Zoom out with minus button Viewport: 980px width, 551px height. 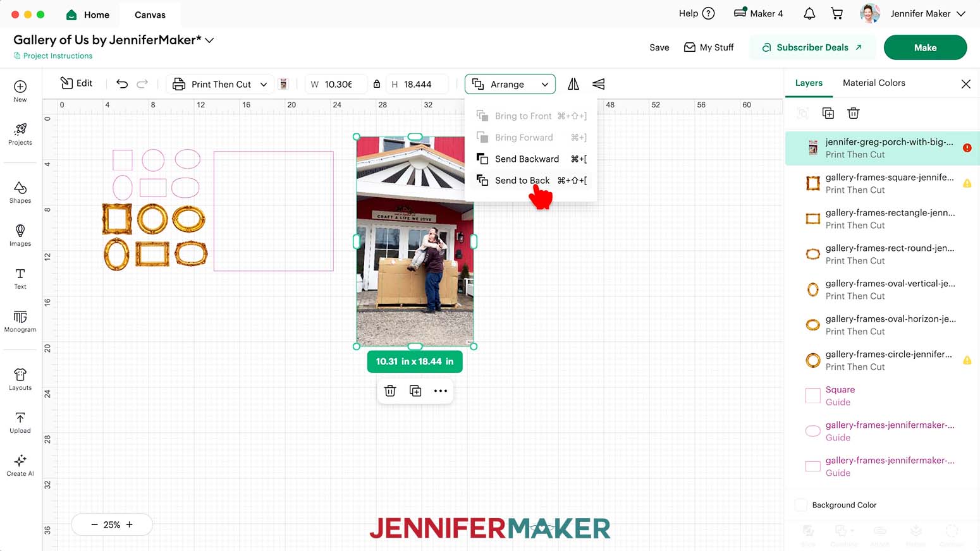(x=94, y=524)
